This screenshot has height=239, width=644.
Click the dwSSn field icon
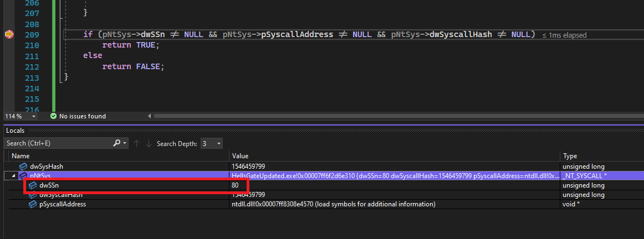33,185
